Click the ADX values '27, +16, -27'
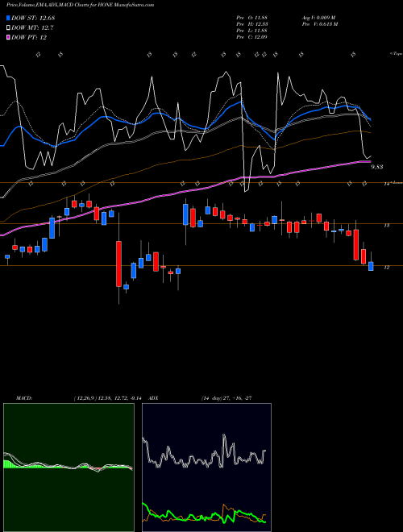The width and height of the screenshot is (403, 532). click(x=237, y=398)
